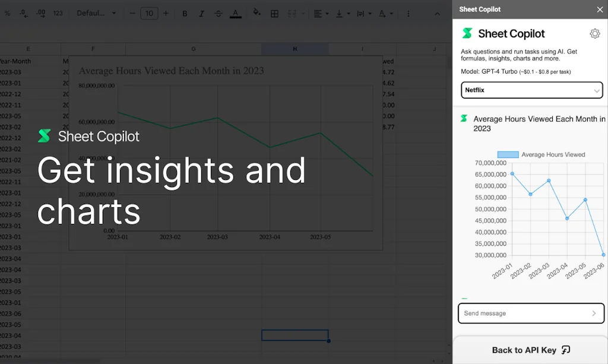The width and height of the screenshot is (608, 364).
Task: Toggle italic formatting
Action: [x=201, y=13]
